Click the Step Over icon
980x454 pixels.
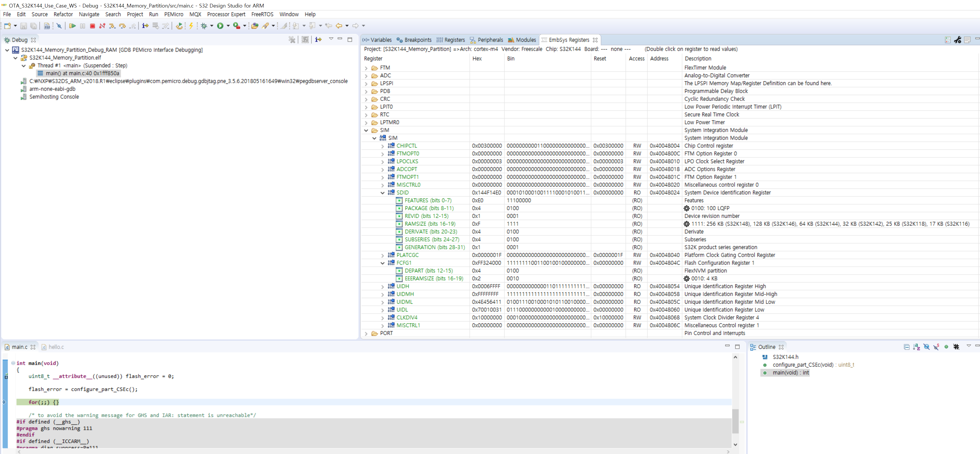(123, 26)
